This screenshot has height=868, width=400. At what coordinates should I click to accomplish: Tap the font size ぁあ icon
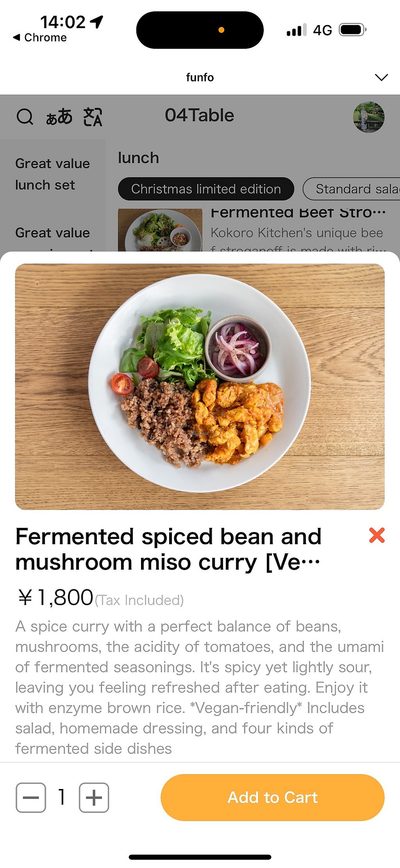click(x=59, y=117)
